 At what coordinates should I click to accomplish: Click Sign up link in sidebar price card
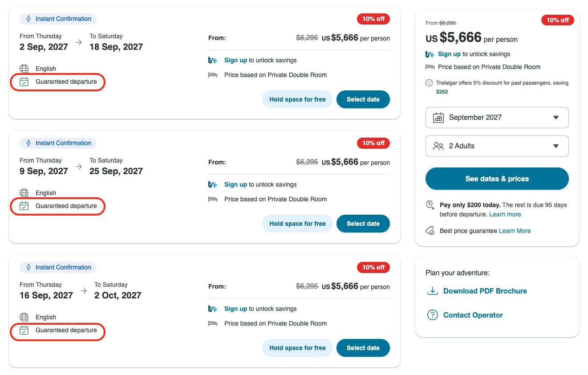449,54
